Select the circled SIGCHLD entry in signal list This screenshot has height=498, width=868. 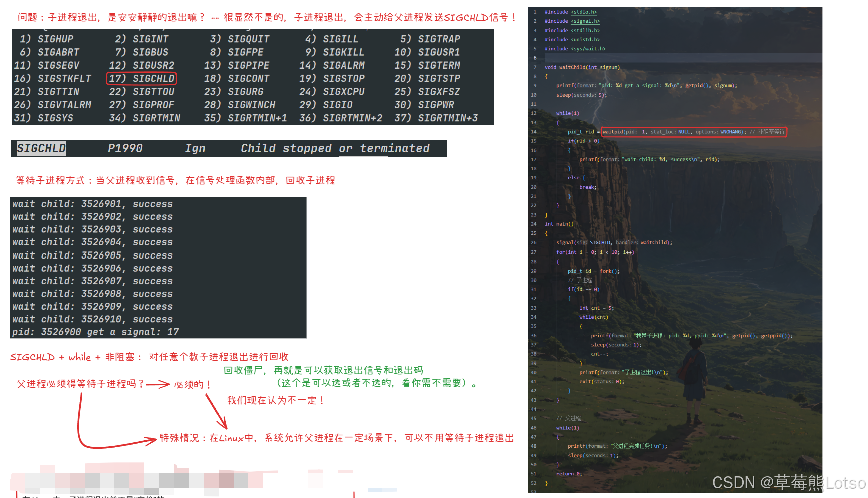pyautogui.click(x=142, y=78)
